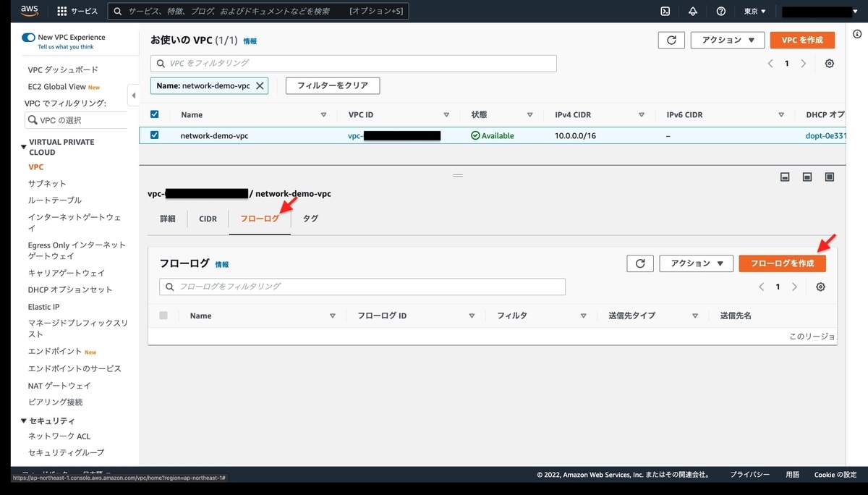The height and width of the screenshot is (495, 868).
Task: Go to next VPC list page
Action: [x=804, y=64]
